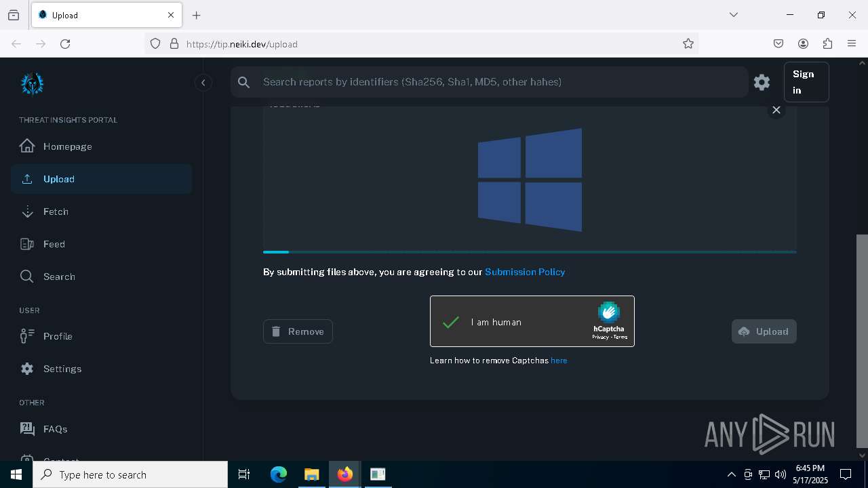The width and height of the screenshot is (868, 488).
Task: Reload the page in Firefox
Action: pyautogui.click(x=65, y=44)
